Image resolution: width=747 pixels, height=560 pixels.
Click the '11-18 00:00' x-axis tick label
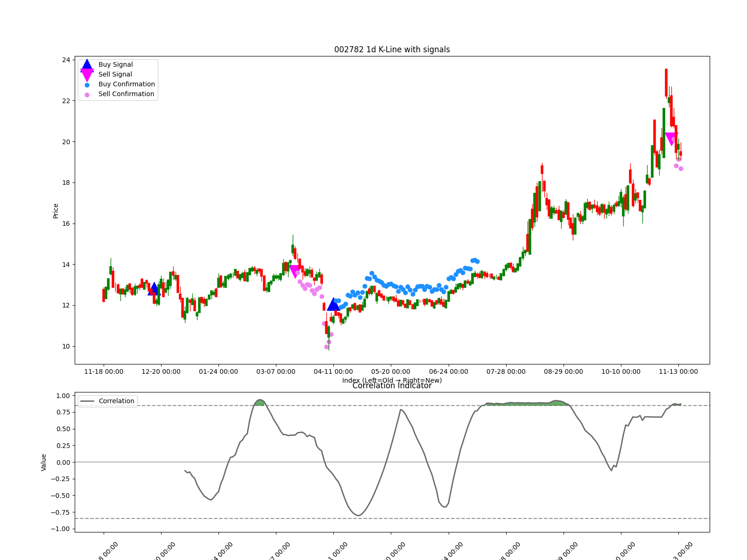[x=103, y=372]
